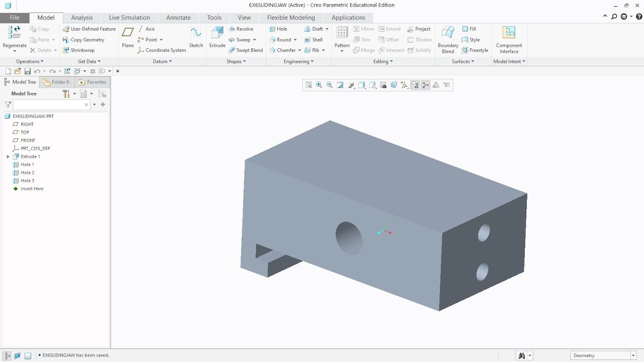
Task: Apply the Shell tool
Action: coord(313,40)
